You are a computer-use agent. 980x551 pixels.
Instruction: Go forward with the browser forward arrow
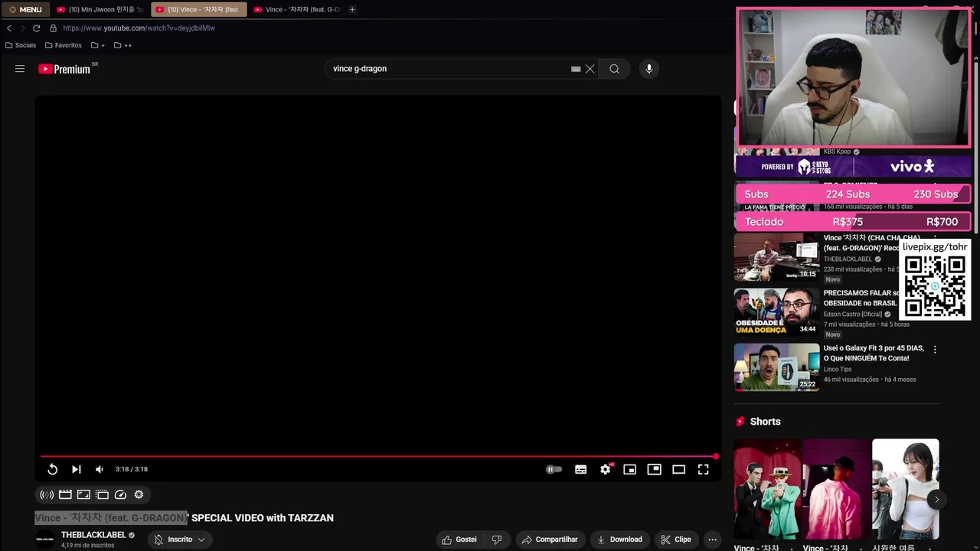(x=22, y=28)
